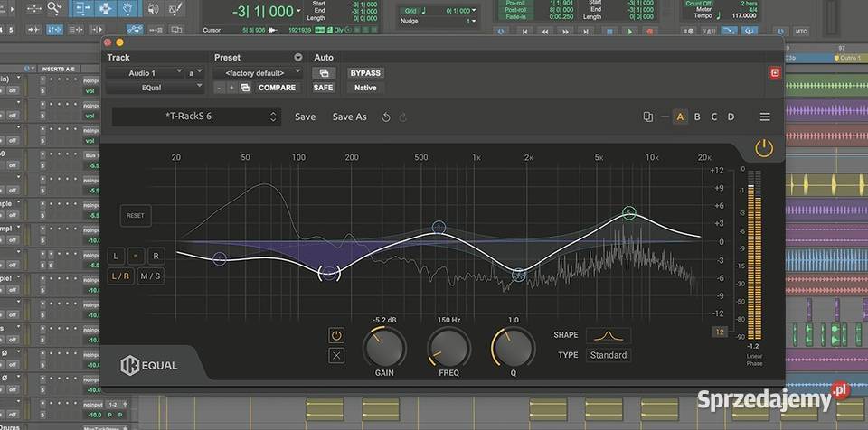This screenshot has width=868, height=430.
Task: Click the channel link equals button
Action: tap(136, 257)
